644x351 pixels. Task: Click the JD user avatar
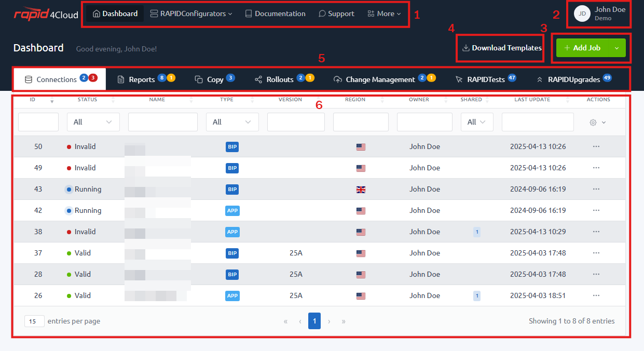(582, 14)
